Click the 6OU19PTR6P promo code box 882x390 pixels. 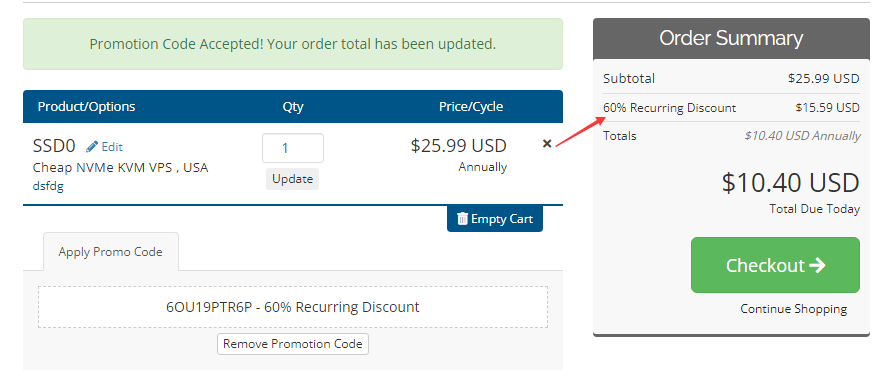click(x=292, y=307)
